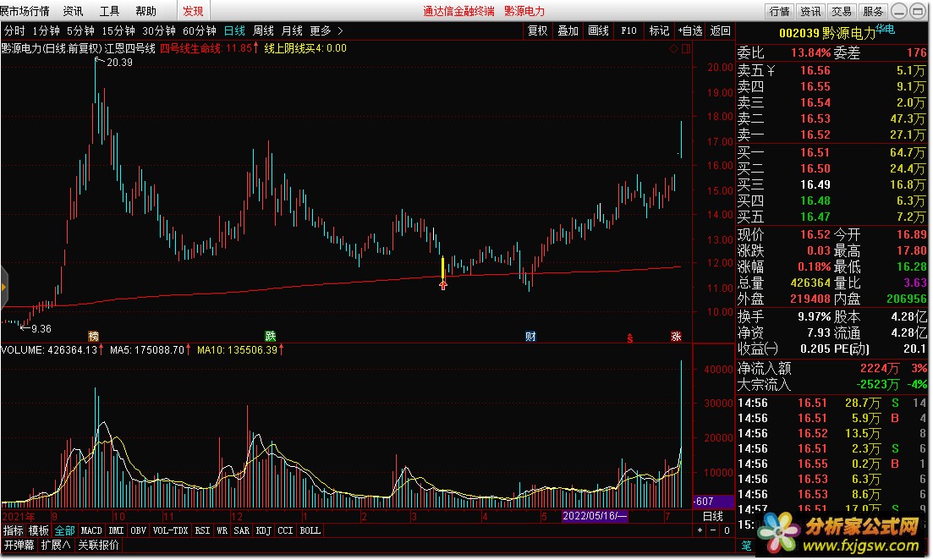
Task: Click the 日线 label below volume axis
Action: point(713,516)
